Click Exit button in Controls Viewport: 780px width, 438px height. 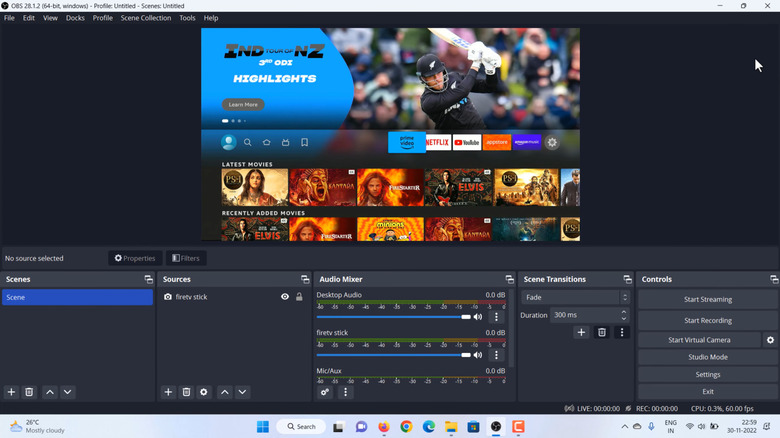[x=707, y=392]
